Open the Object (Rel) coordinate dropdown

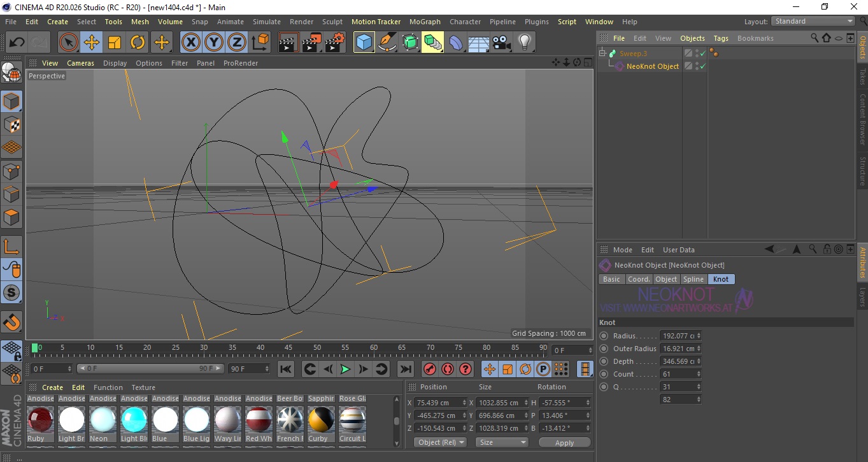point(440,442)
